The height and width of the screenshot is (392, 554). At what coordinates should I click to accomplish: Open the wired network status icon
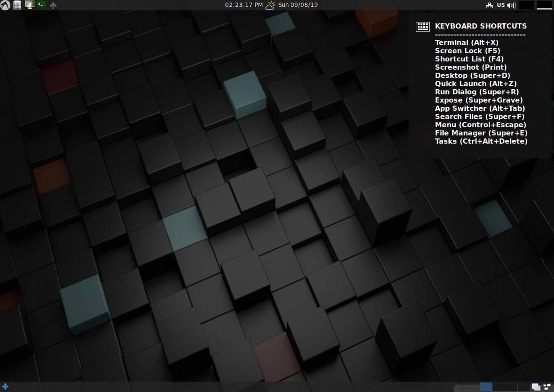490,5
